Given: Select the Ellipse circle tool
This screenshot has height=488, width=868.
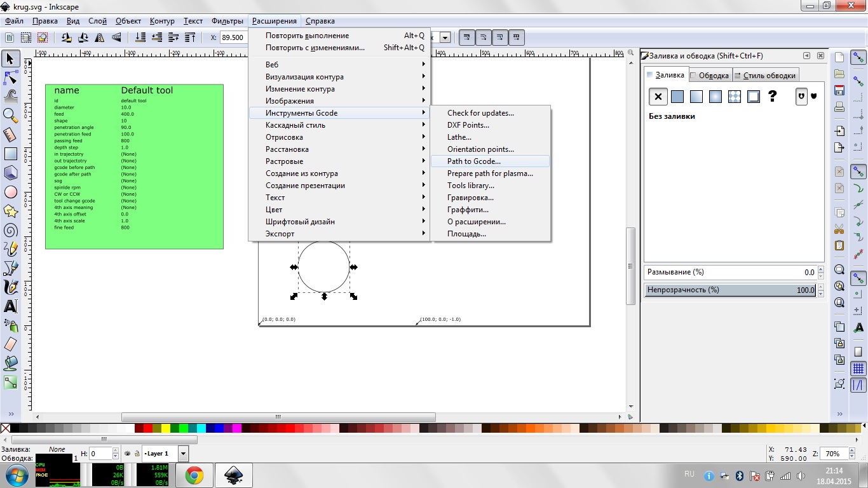Looking at the screenshot, I should 10,191.
